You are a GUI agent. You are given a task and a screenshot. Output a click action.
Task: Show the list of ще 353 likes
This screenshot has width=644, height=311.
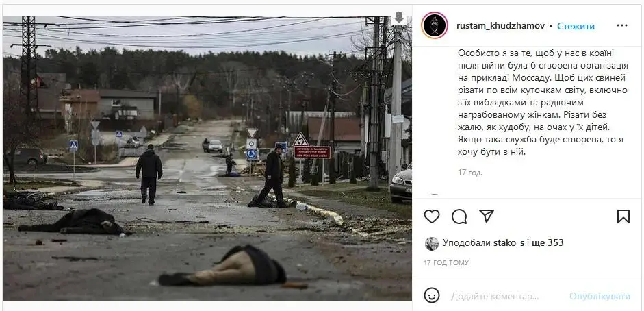pyautogui.click(x=548, y=242)
